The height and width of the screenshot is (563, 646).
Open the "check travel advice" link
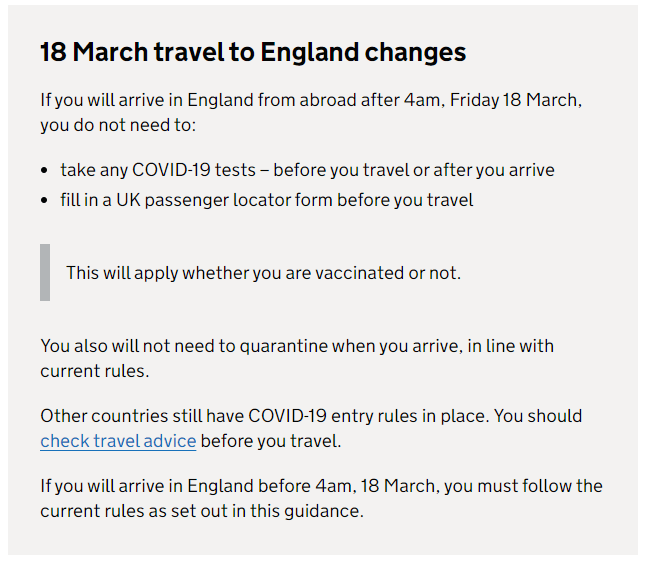coord(118,441)
